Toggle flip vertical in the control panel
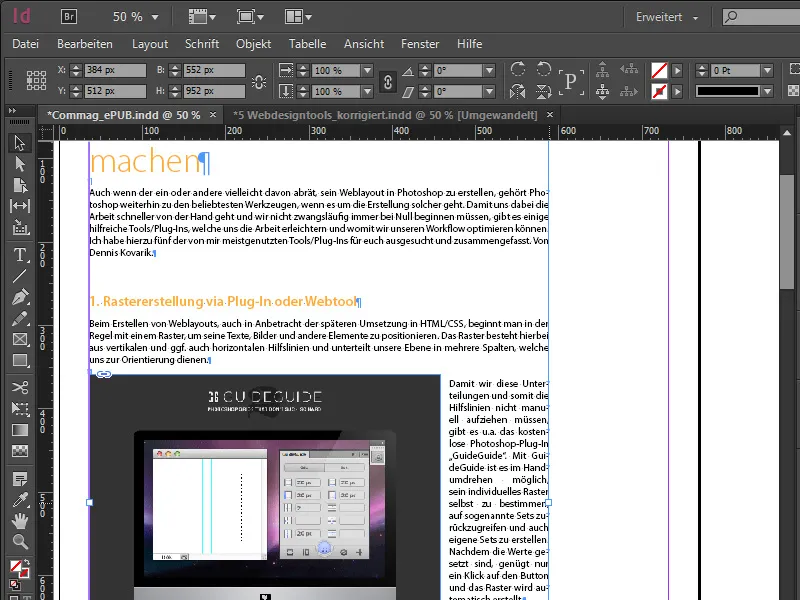Screen dimensions: 800x600 tap(543, 90)
